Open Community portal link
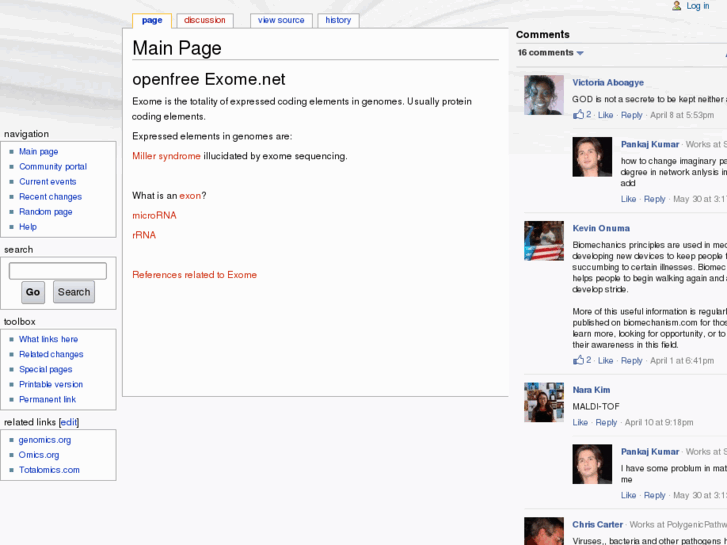Screen dimensions: 727x545 (53, 167)
